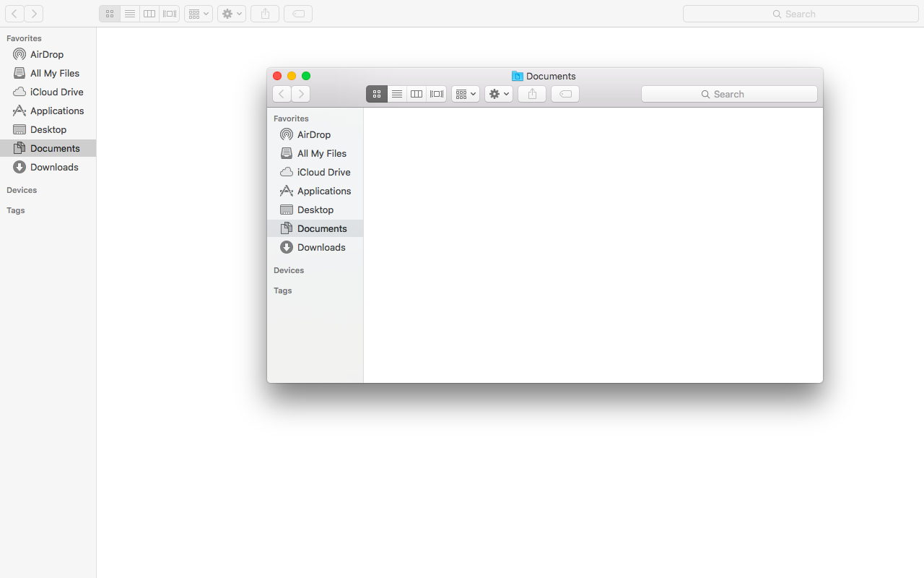Image resolution: width=924 pixels, height=578 pixels.
Task: Switch front window to column view
Action: [417, 94]
